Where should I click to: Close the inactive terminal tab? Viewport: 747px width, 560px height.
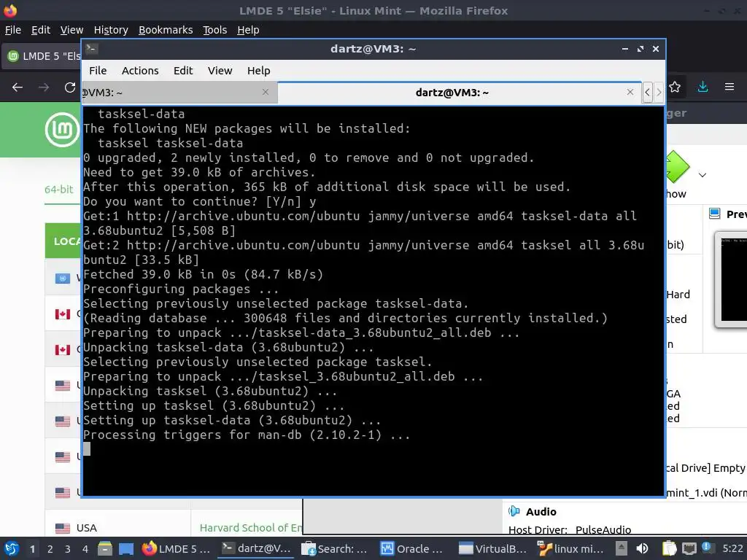click(266, 92)
